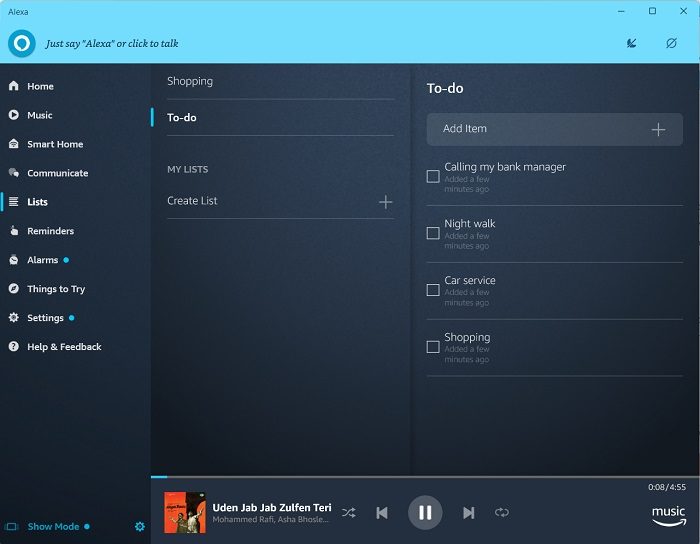Click the Smart Home icon in sidebar

[x=14, y=144]
